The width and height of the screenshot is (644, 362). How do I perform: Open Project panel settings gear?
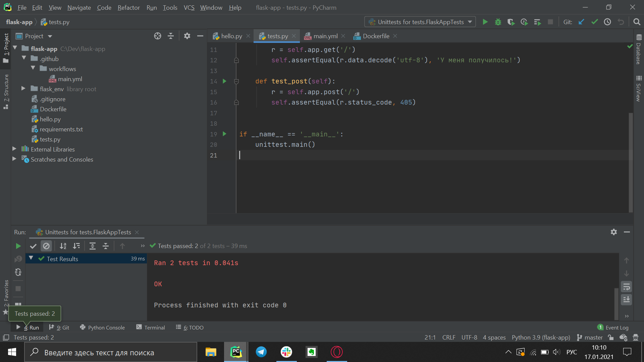point(187,36)
